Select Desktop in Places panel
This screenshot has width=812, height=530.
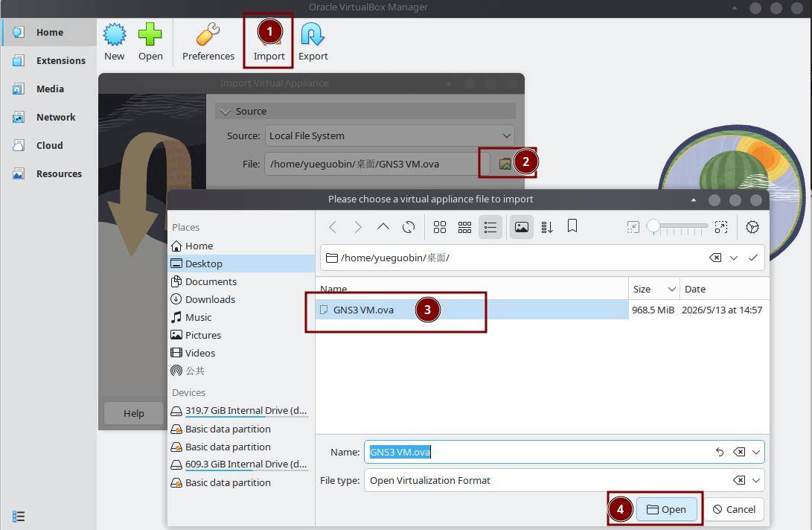(x=241, y=264)
